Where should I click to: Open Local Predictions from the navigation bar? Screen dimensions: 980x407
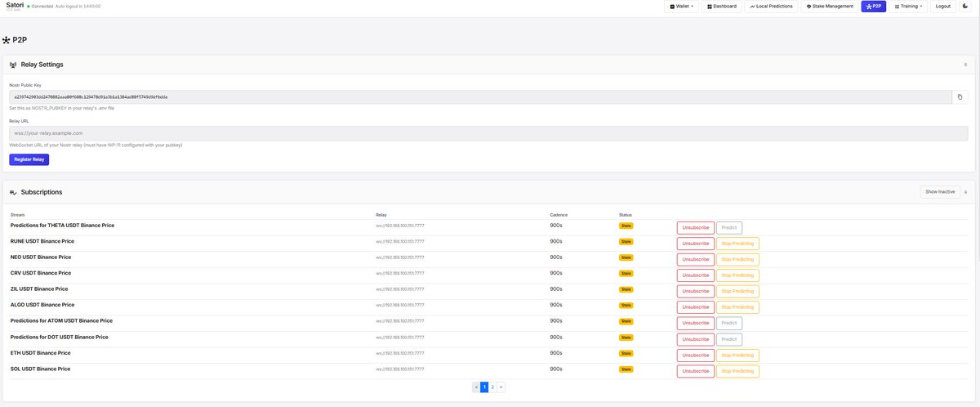[x=772, y=6]
